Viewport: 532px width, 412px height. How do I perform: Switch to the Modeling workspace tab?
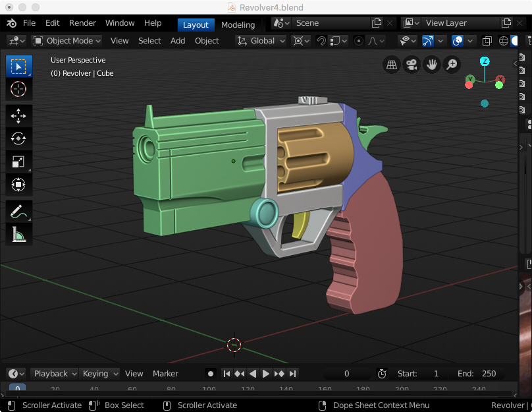click(238, 24)
